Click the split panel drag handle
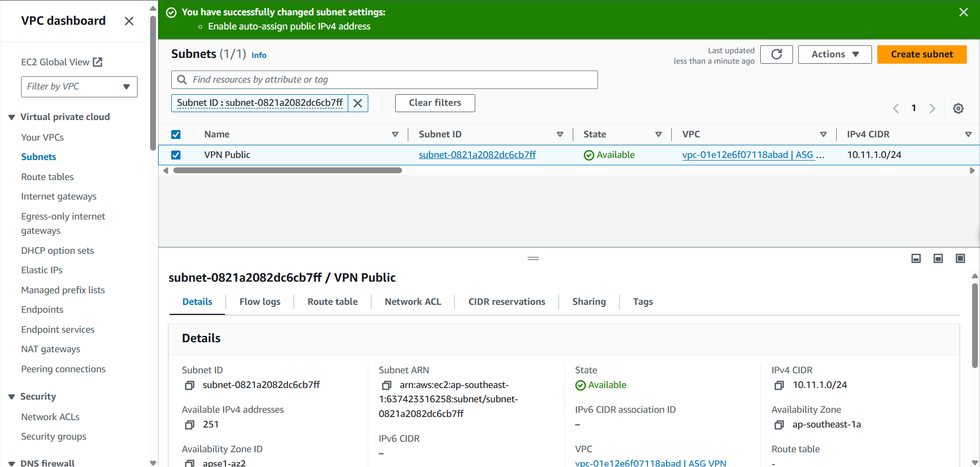The height and width of the screenshot is (467, 980). tap(533, 259)
